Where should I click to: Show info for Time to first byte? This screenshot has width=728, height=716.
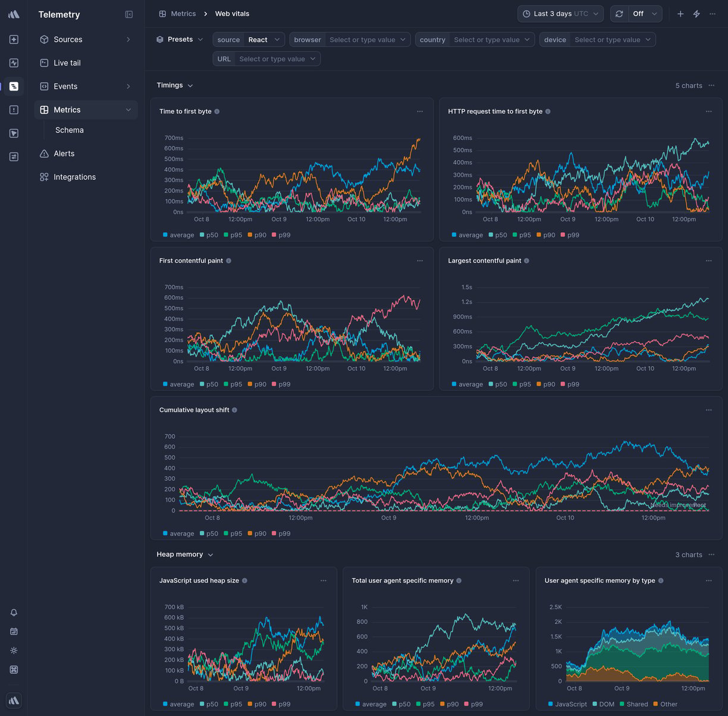[x=217, y=111]
